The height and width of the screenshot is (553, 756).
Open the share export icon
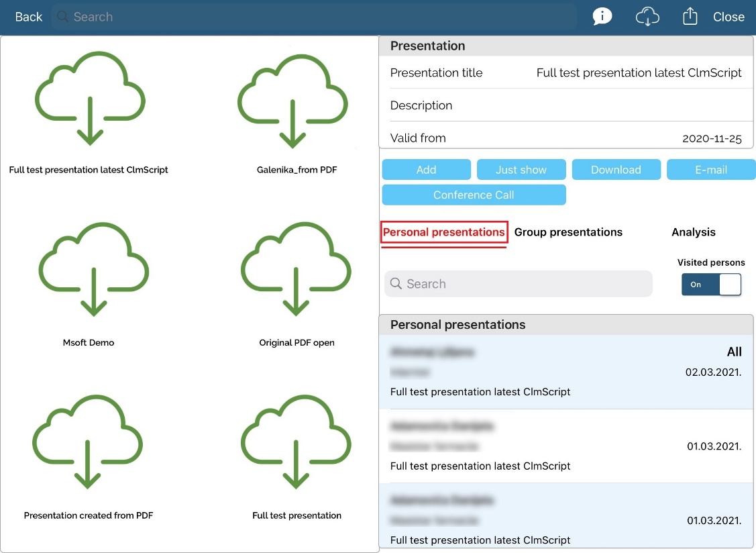[690, 17]
